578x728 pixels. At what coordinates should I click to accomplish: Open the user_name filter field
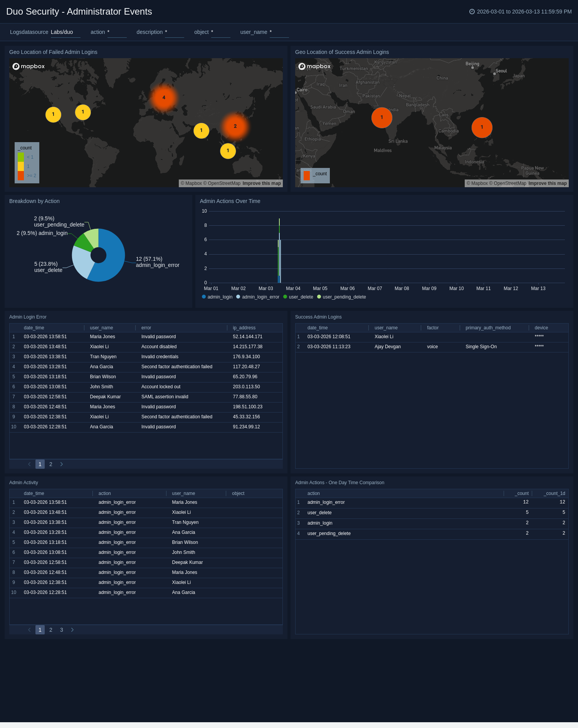(279, 32)
